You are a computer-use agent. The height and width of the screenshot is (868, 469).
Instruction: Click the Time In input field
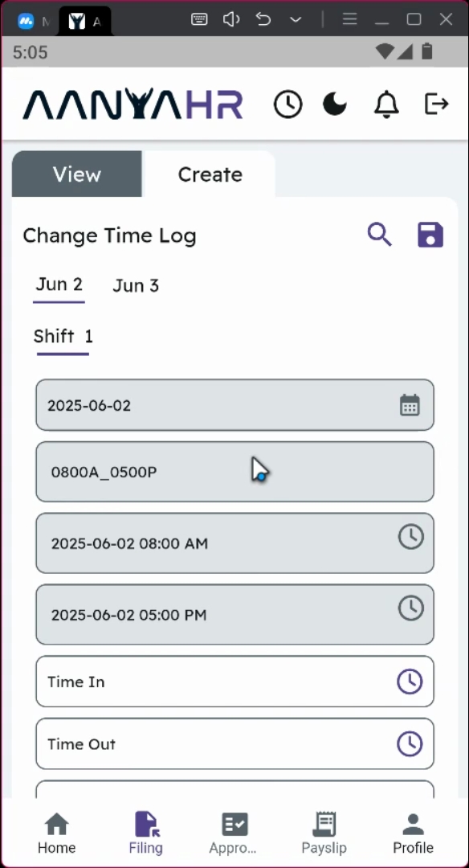tap(235, 682)
